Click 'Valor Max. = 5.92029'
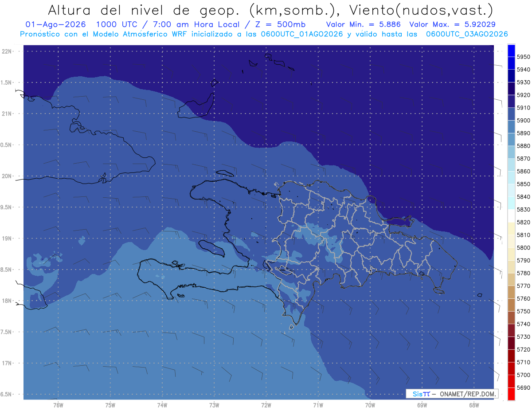 click(453, 24)
